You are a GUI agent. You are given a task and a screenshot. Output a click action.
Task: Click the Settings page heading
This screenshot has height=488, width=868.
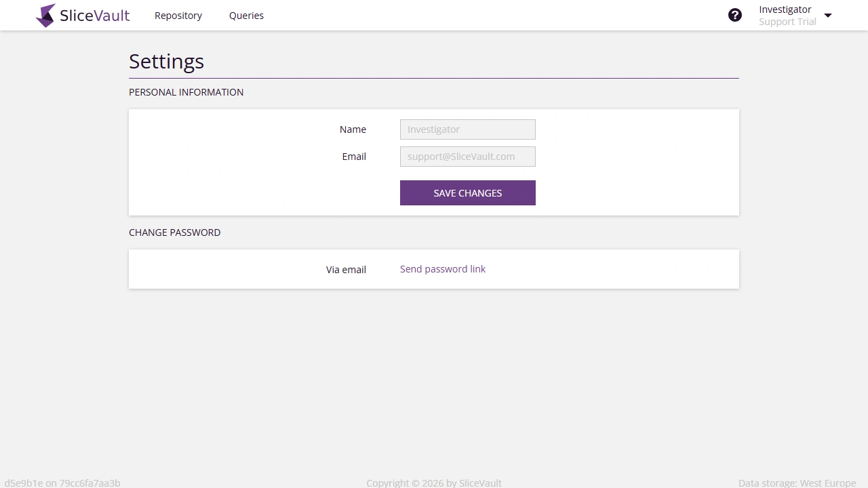click(x=166, y=61)
